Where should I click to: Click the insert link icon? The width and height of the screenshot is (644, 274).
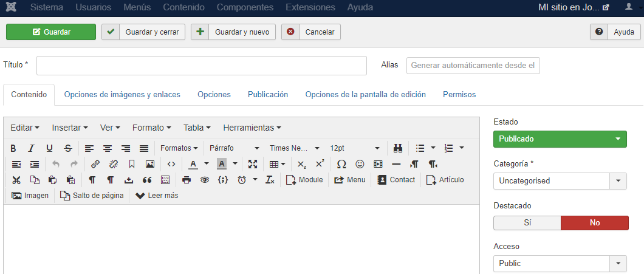point(95,164)
